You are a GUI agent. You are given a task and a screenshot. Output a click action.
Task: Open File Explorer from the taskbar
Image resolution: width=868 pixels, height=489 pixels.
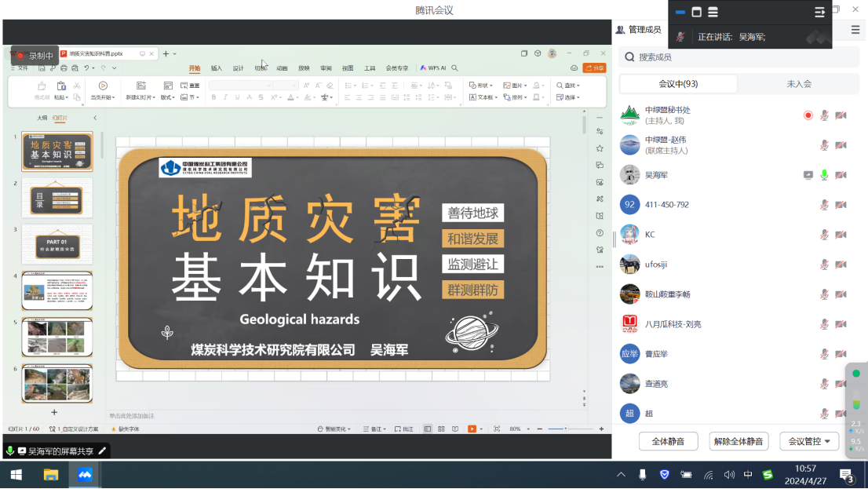pyautogui.click(x=51, y=475)
